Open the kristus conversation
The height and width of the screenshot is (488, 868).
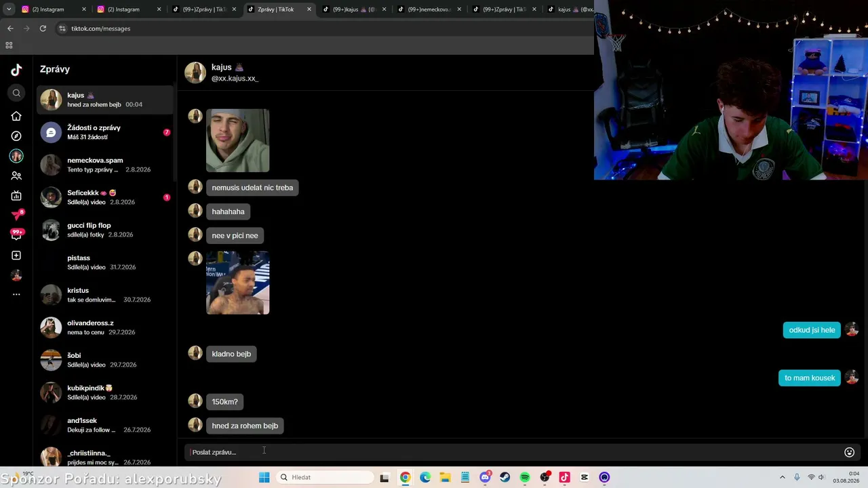tap(104, 295)
